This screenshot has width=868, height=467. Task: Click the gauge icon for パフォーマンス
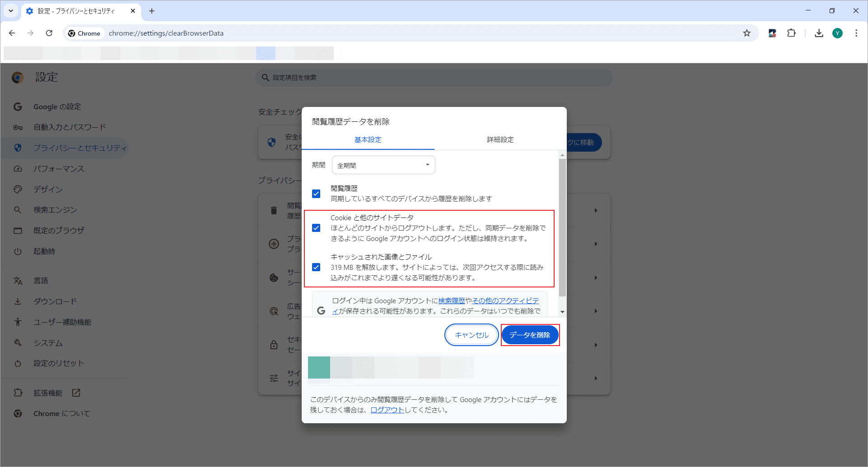coord(18,169)
